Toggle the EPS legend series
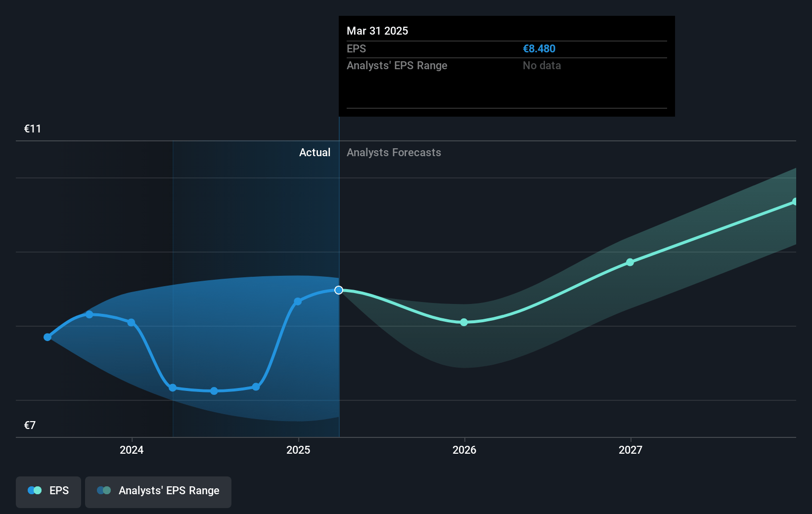This screenshot has height=514, width=812. coord(48,492)
